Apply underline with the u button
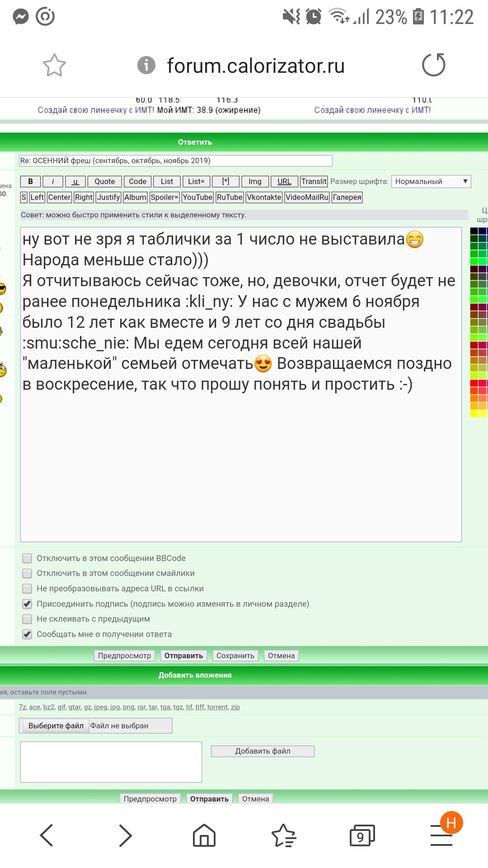Image resolution: width=488 pixels, height=868 pixels. (75, 181)
